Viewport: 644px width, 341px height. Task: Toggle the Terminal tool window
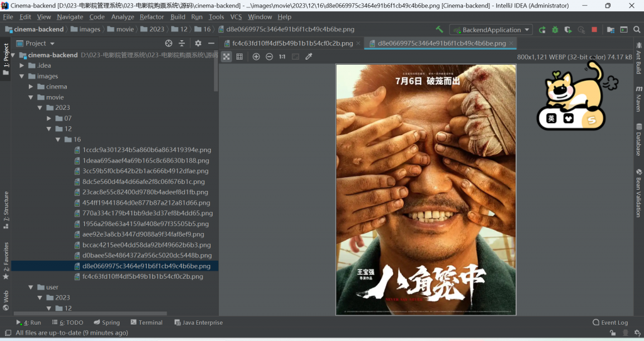tap(146, 322)
